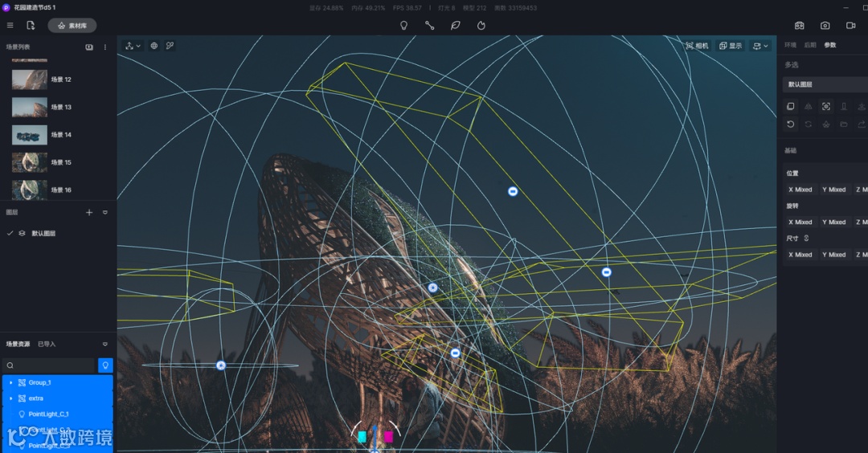Select the 场景 14 thumbnail
868x453 pixels.
pos(30,135)
